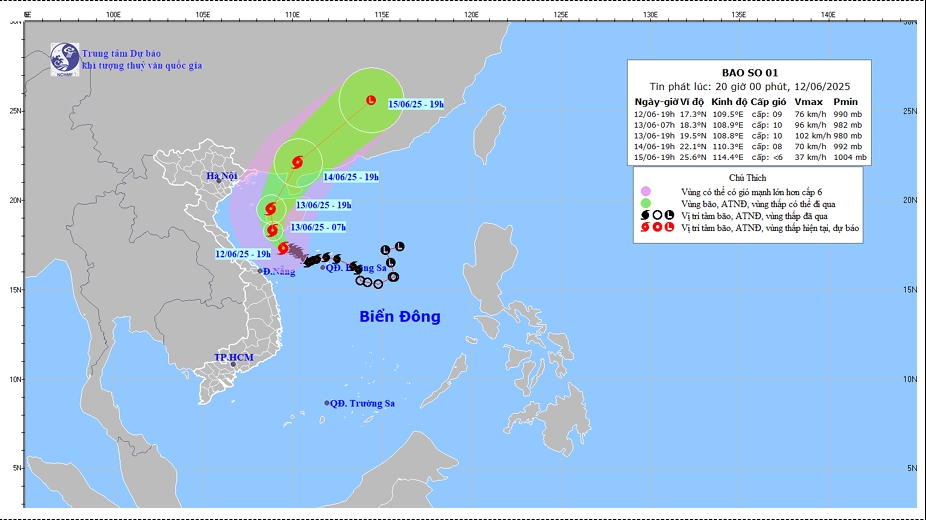Click the Hà Nội city marker dot

point(217,181)
